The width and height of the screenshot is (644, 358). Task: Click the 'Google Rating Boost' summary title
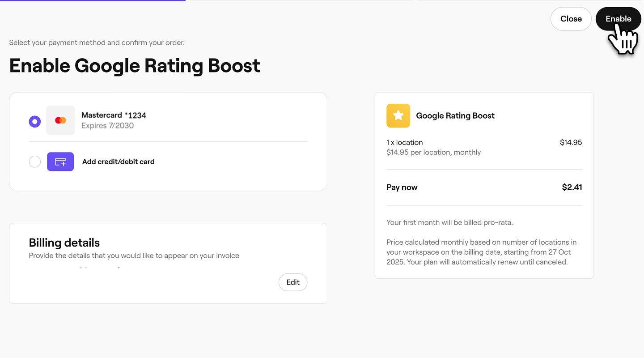[455, 116]
